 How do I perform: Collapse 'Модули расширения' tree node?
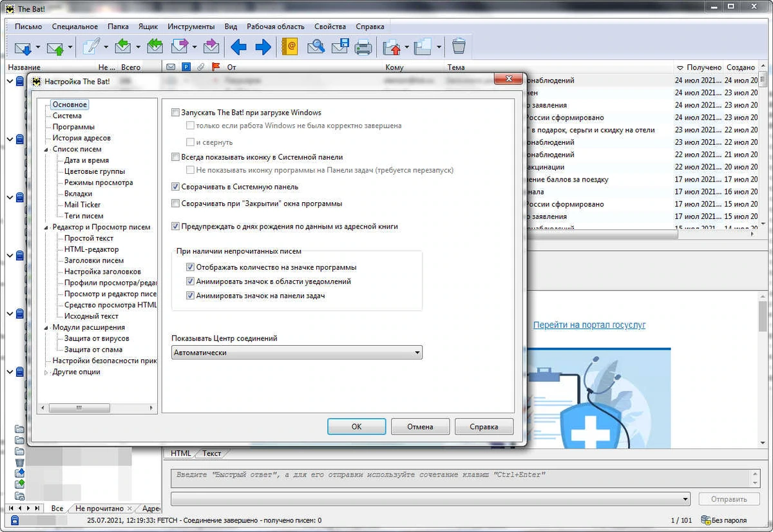(x=46, y=328)
